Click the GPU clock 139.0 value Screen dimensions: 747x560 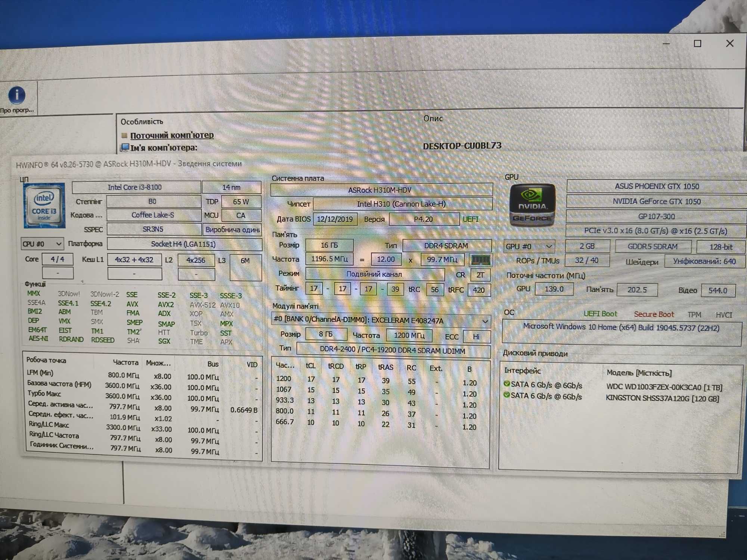pos(554,289)
